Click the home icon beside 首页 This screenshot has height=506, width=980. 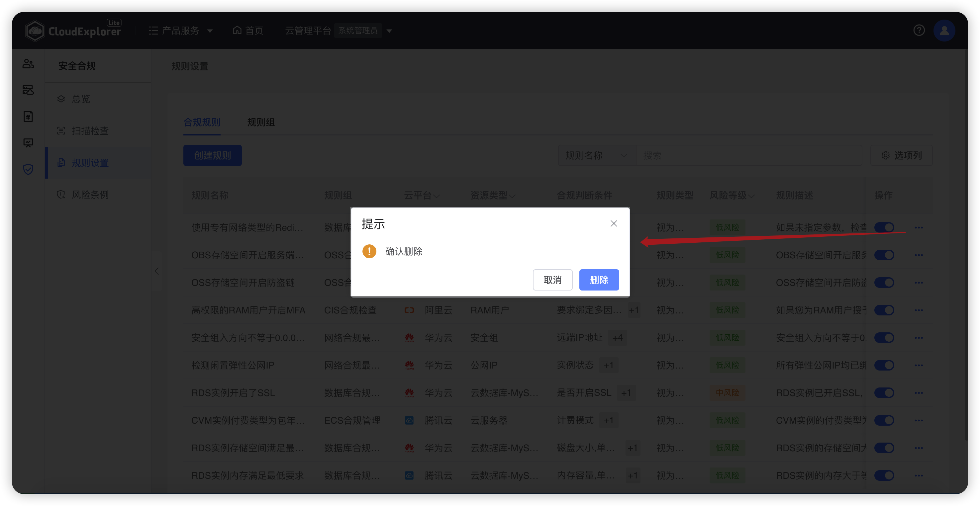point(237,30)
